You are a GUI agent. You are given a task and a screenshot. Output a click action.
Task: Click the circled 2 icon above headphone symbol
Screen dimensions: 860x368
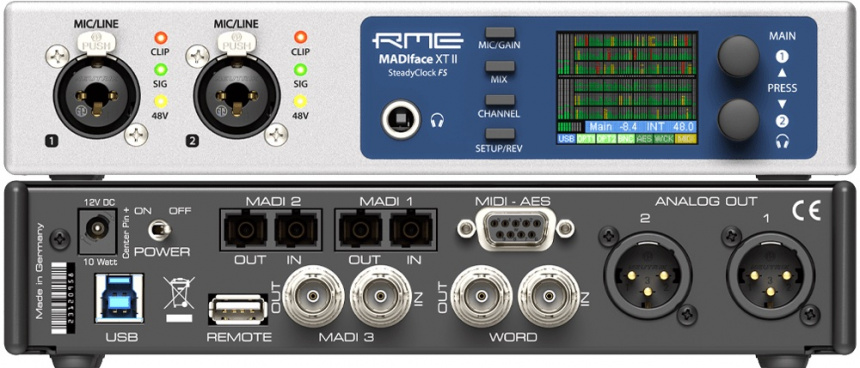pyautogui.click(x=782, y=122)
